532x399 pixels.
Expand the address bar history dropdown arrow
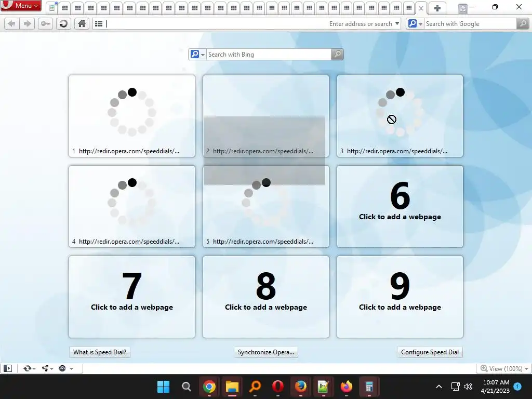tap(397, 24)
